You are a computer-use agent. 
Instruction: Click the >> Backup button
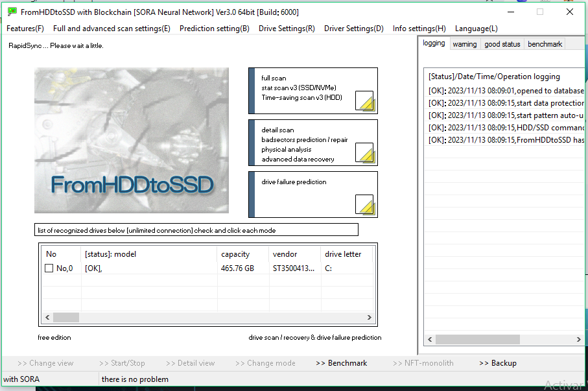[x=498, y=363]
